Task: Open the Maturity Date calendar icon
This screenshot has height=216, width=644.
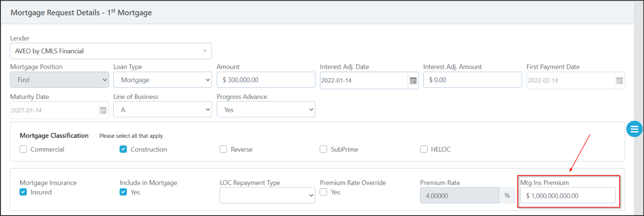Action: click(x=103, y=110)
